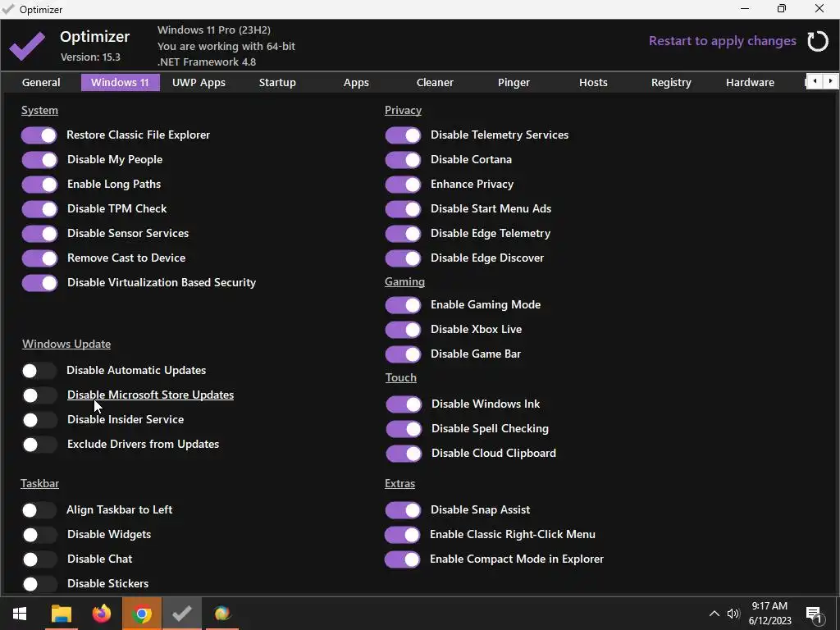This screenshot has width=840, height=630.
Task: Click the Gaming section heading
Action: [404, 282]
